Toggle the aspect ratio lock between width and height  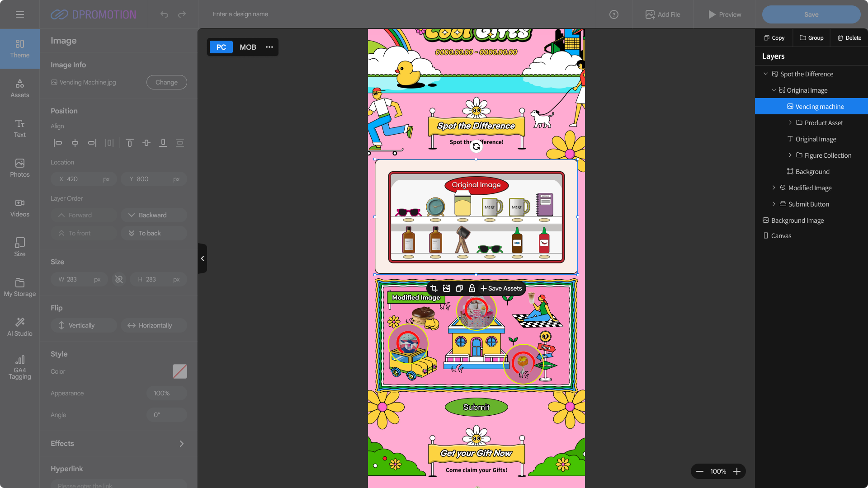(119, 279)
